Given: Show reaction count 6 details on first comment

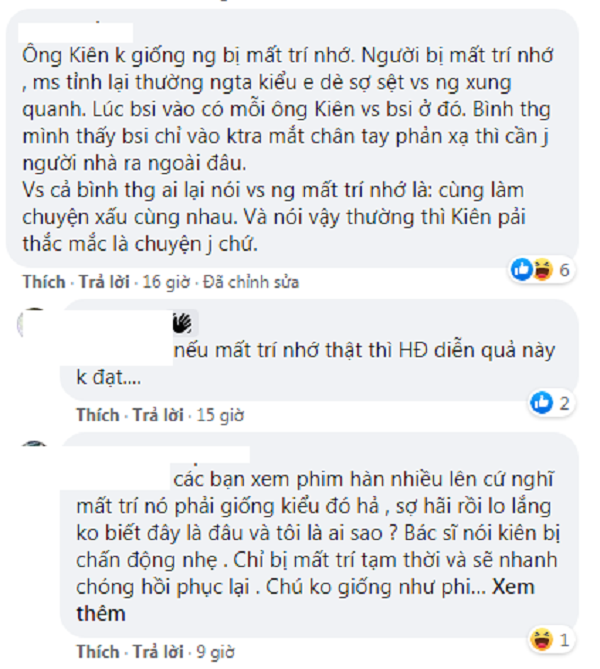Looking at the screenshot, I should (x=564, y=269).
